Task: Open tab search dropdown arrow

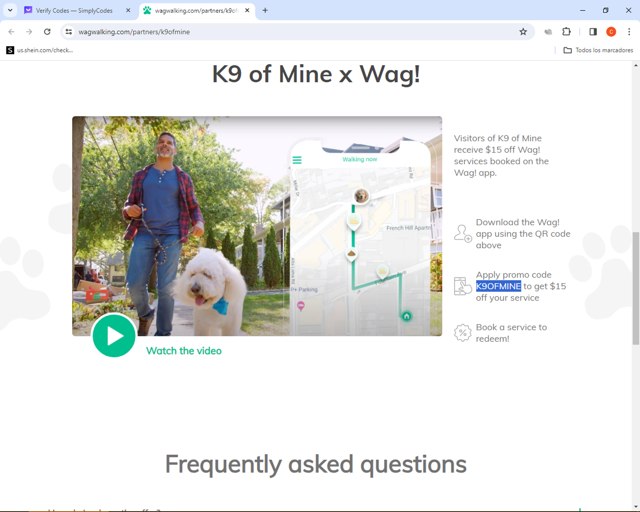Action: click(x=10, y=11)
